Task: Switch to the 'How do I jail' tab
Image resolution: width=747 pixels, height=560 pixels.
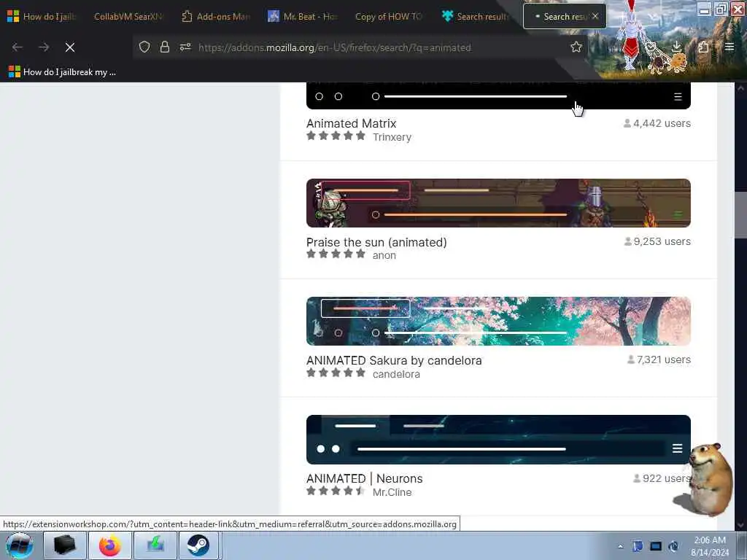Action: [x=42, y=17]
